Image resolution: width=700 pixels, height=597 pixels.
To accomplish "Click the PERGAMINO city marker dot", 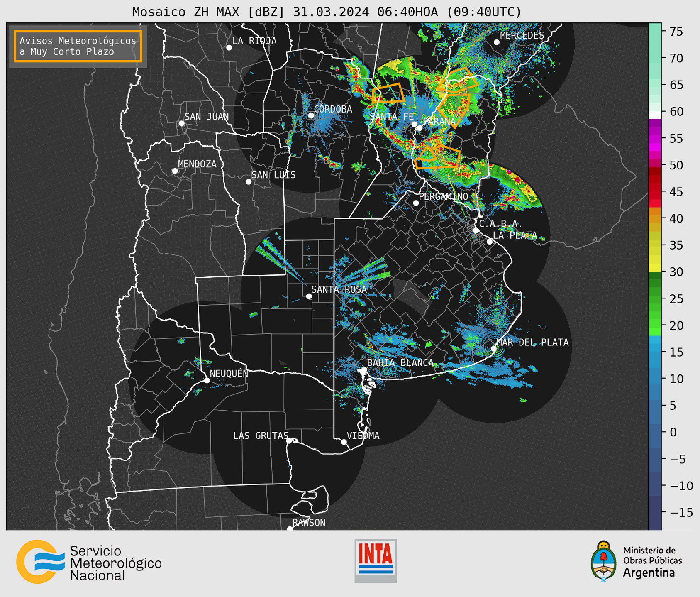I will (416, 203).
